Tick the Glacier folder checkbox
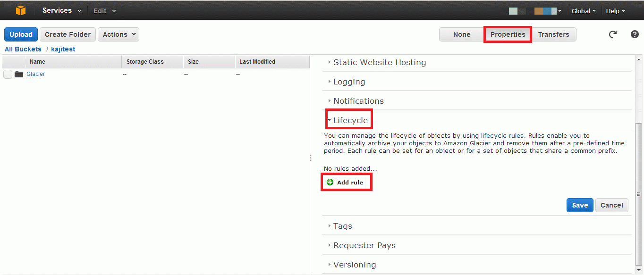The height and width of the screenshot is (275, 644). pyautogui.click(x=8, y=74)
